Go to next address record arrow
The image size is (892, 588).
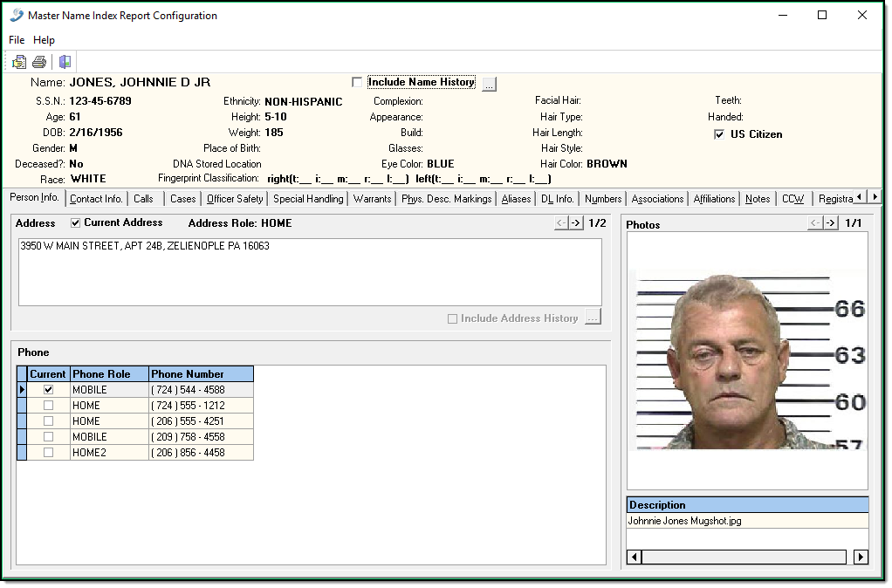576,223
